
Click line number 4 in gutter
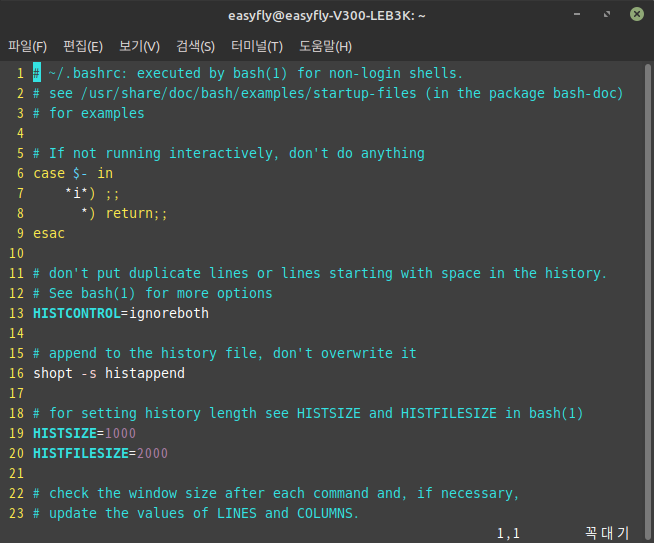(x=20, y=133)
